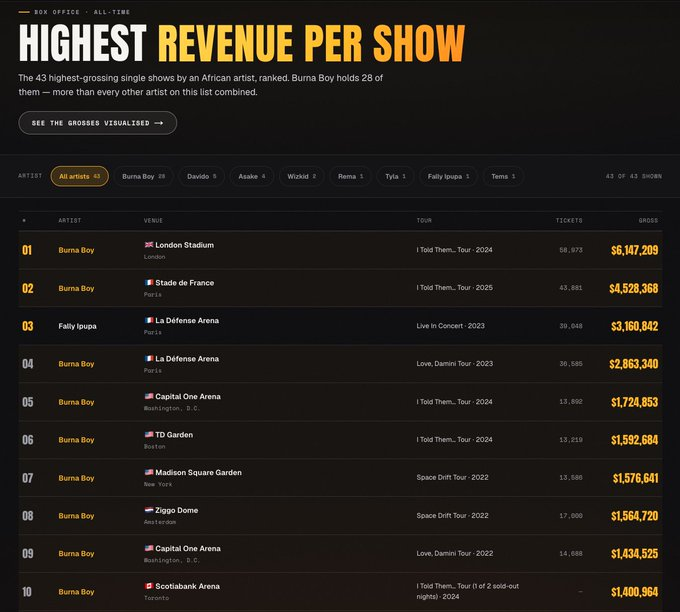The image size is (680, 612).
Task: Choose the Rema artist filter
Action: point(350,176)
